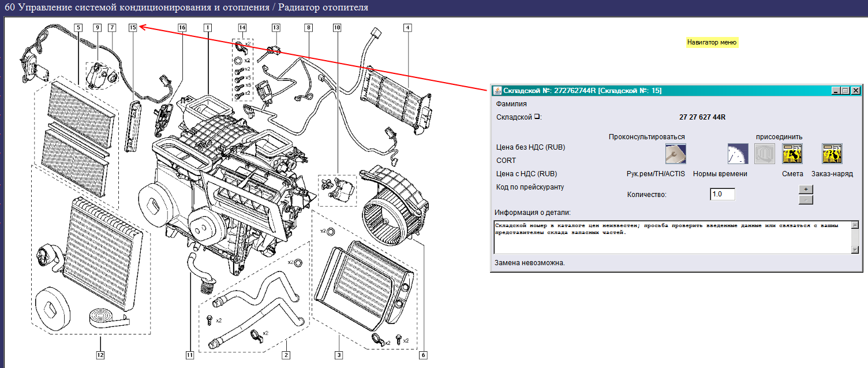The height and width of the screenshot is (368, 868).
Task: Click the CORT label in the dialog
Action: [x=506, y=161]
